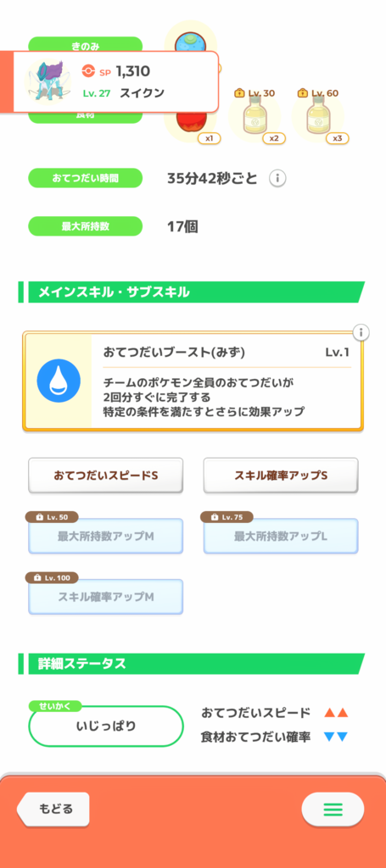Tap the おてつだい時間 green label
386x868 pixels.
click(86, 178)
